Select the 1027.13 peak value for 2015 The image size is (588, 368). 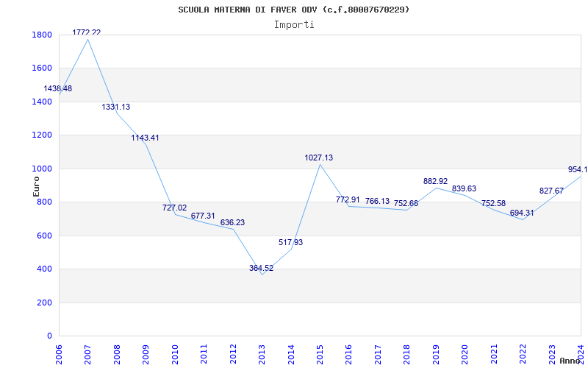[319, 158]
